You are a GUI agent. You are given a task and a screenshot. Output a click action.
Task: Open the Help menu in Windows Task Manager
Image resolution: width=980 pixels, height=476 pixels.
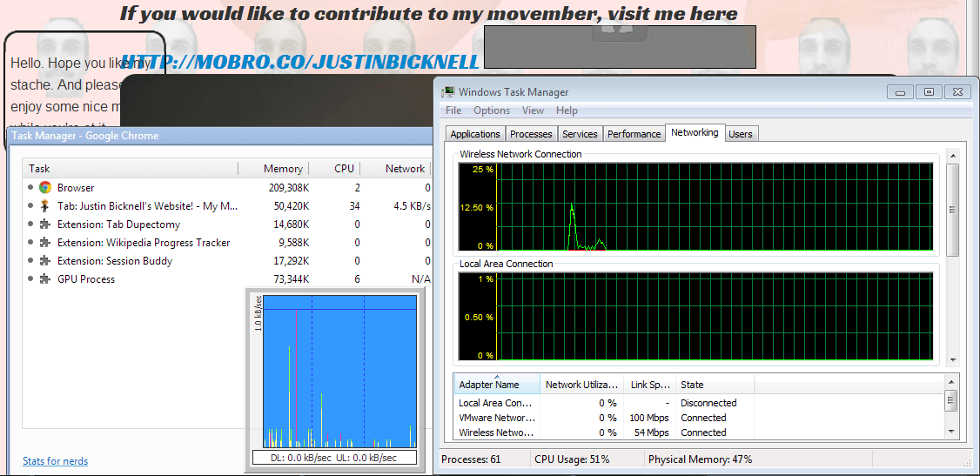pyautogui.click(x=567, y=111)
